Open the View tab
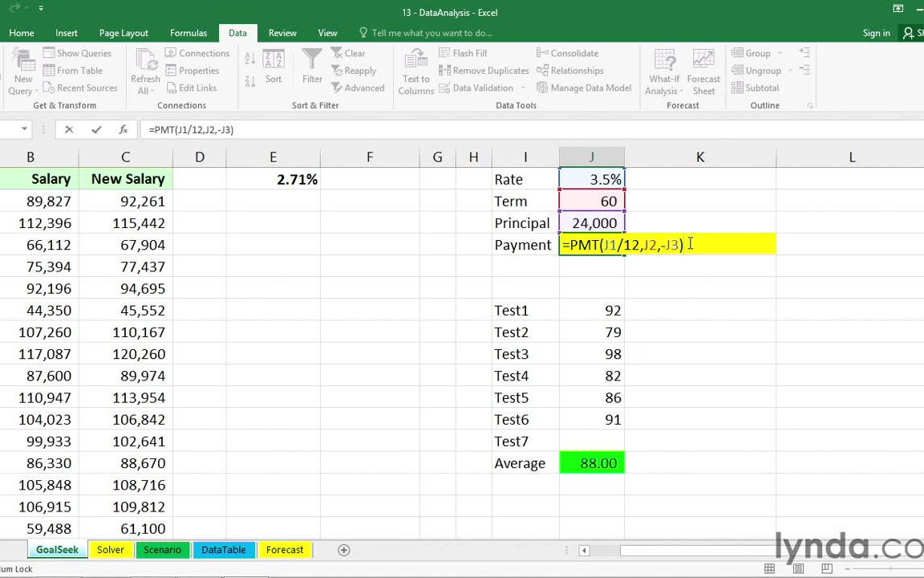Image resolution: width=924 pixels, height=578 pixels. point(327,33)
